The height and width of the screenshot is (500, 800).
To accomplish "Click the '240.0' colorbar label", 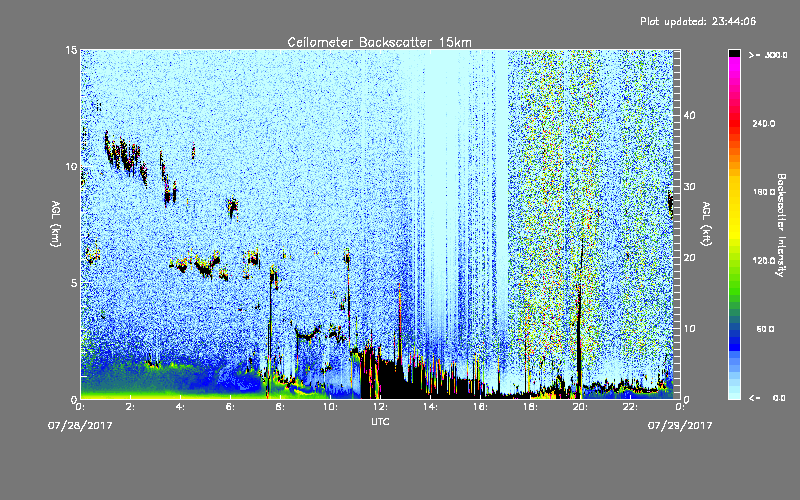I will (764, 123).
